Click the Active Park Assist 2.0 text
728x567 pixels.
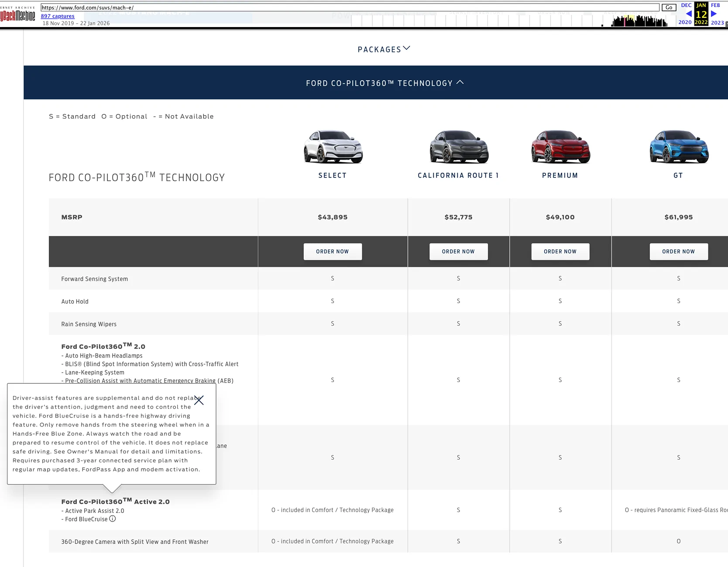(95, 511)
